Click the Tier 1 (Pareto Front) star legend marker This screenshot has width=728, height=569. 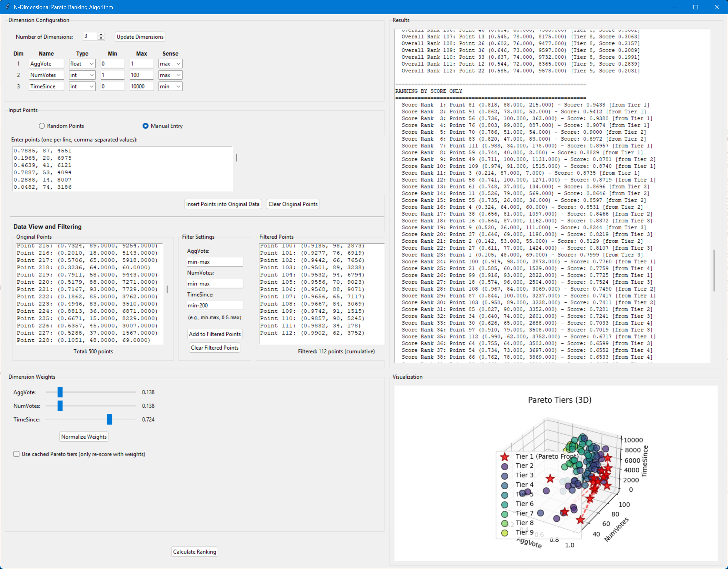(505, 457)
